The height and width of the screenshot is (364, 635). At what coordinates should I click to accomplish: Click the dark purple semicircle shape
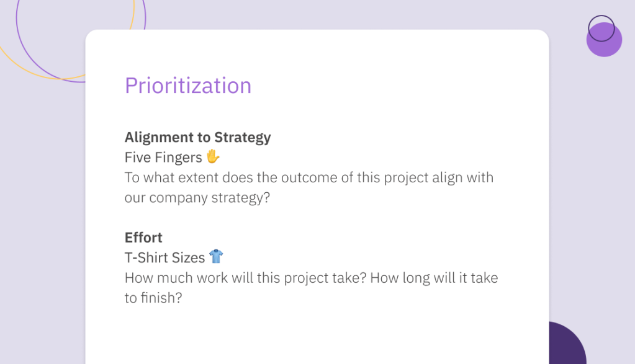click(x=567, y=343)
